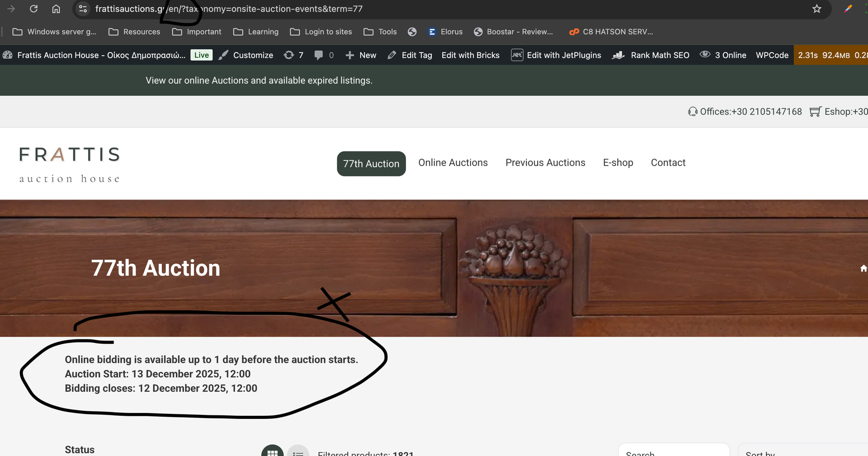Viewport: 868px width, 456px height.
Task: Expand the Tools bookmarks folder
Action: pos(380,32)
